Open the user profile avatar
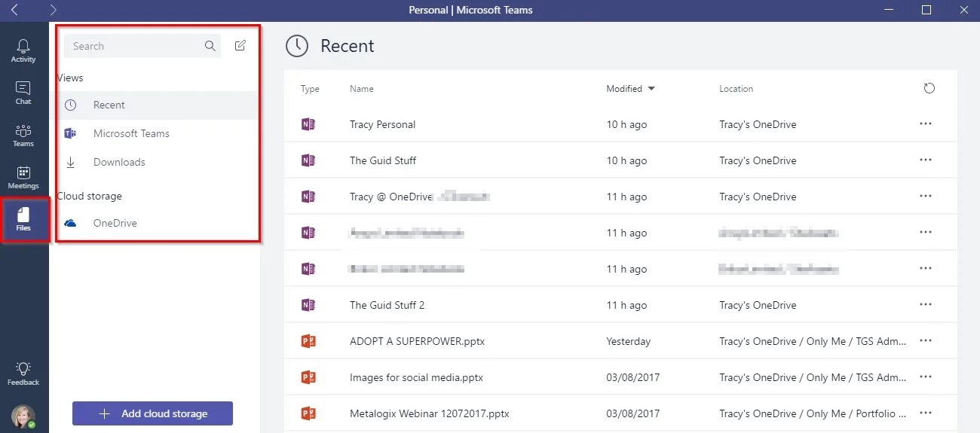This screenshot has height=433, width=980. (23, 416)
